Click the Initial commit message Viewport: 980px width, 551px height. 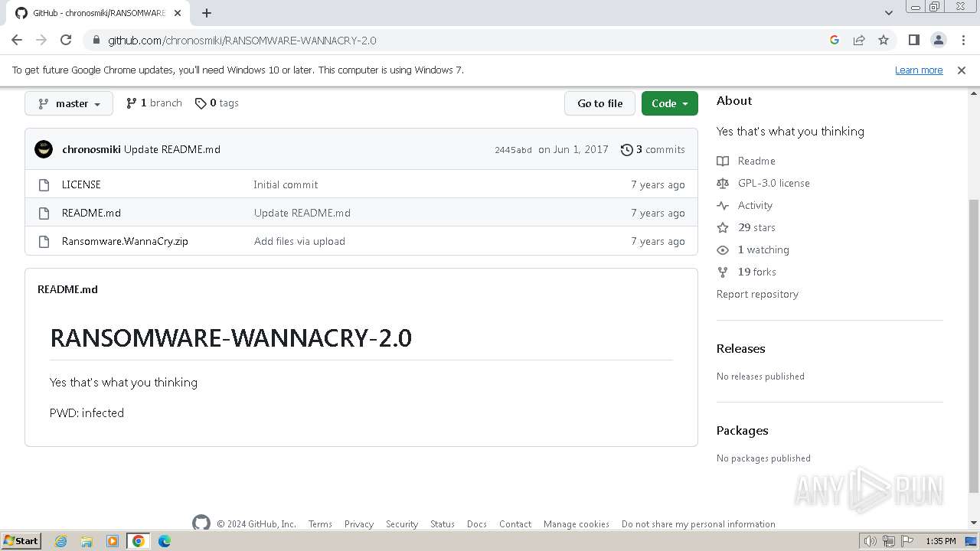(x=286, y=184)
